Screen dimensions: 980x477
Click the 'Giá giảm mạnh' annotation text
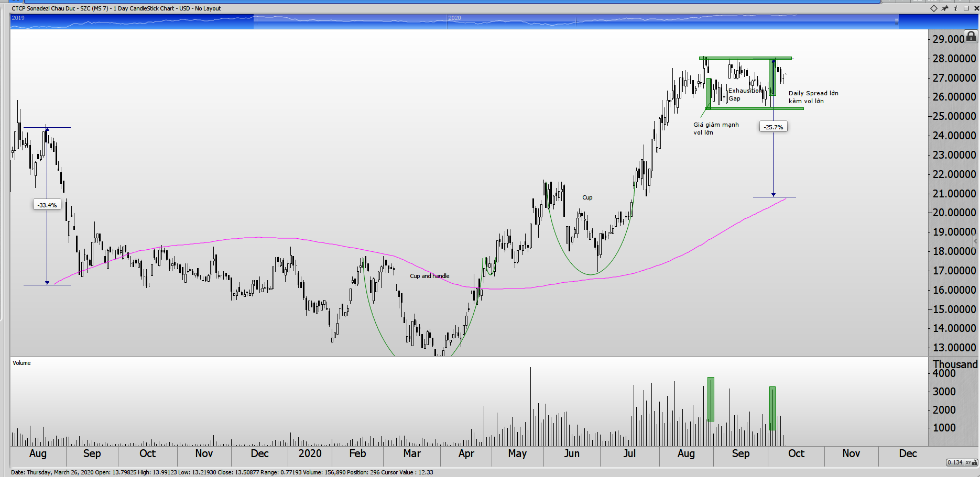coord(715,125)
